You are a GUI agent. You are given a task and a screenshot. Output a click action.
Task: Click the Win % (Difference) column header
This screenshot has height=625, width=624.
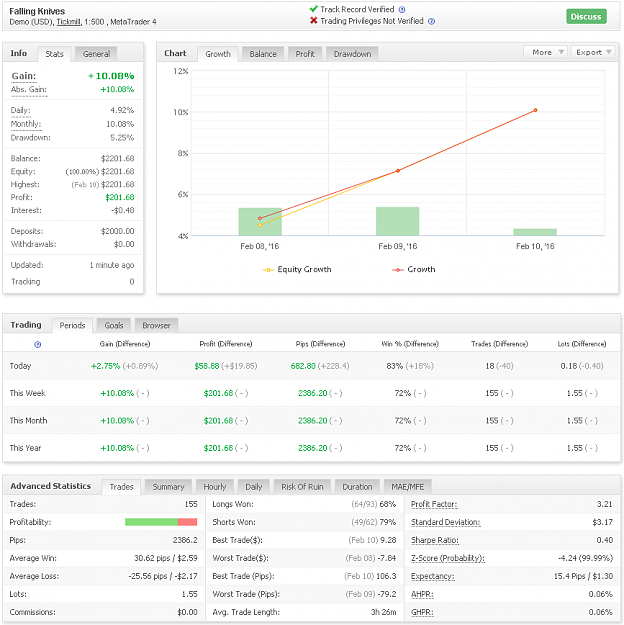(410, 344)
